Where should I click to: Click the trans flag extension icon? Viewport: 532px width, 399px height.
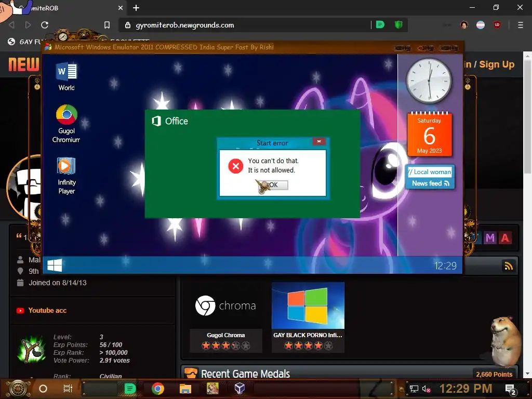pos(481,25)
